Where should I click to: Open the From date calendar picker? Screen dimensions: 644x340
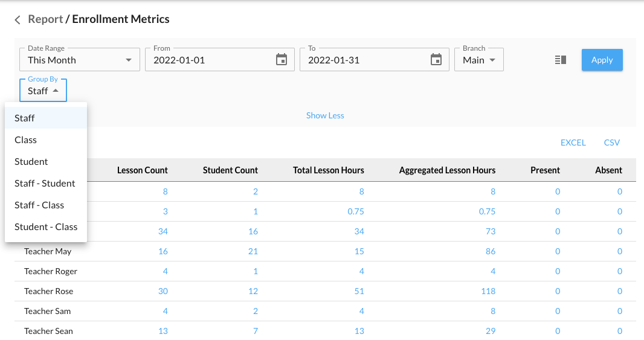(281, 60)
